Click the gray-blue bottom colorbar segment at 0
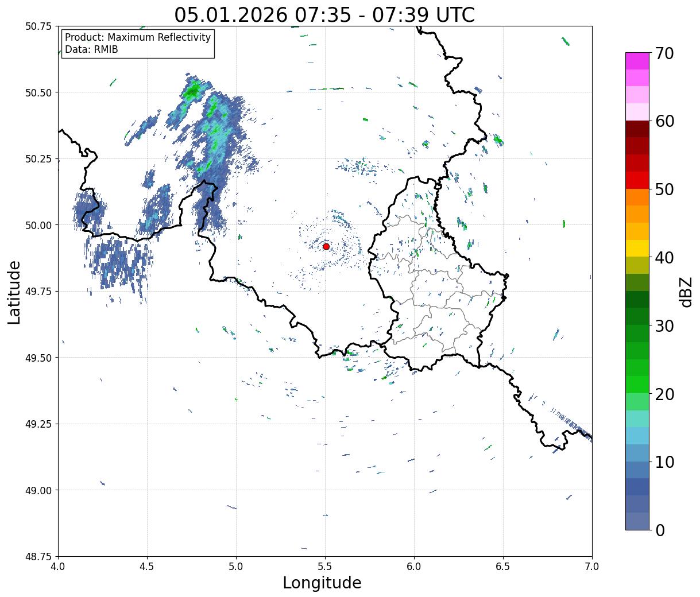This screenshot has width=700, height=597. coord(637,521)
